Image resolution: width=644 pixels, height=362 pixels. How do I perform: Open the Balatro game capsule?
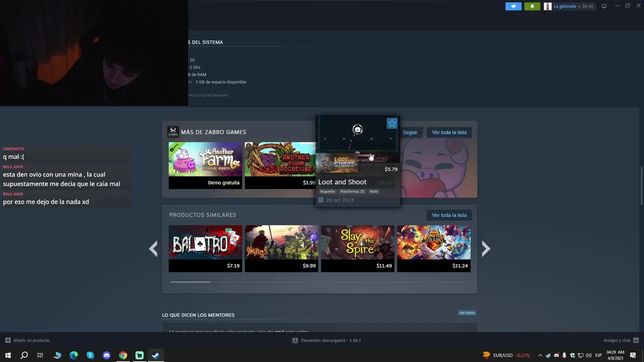205,248
